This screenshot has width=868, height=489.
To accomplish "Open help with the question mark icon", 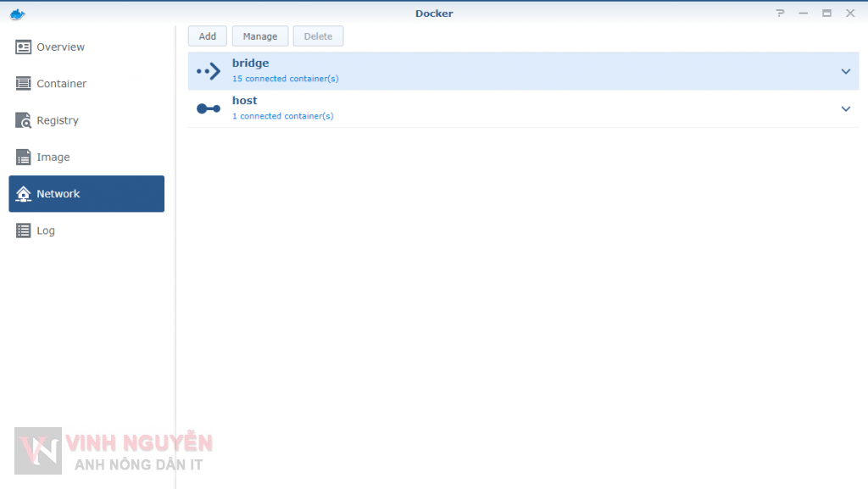I will [x=780, y=14].
